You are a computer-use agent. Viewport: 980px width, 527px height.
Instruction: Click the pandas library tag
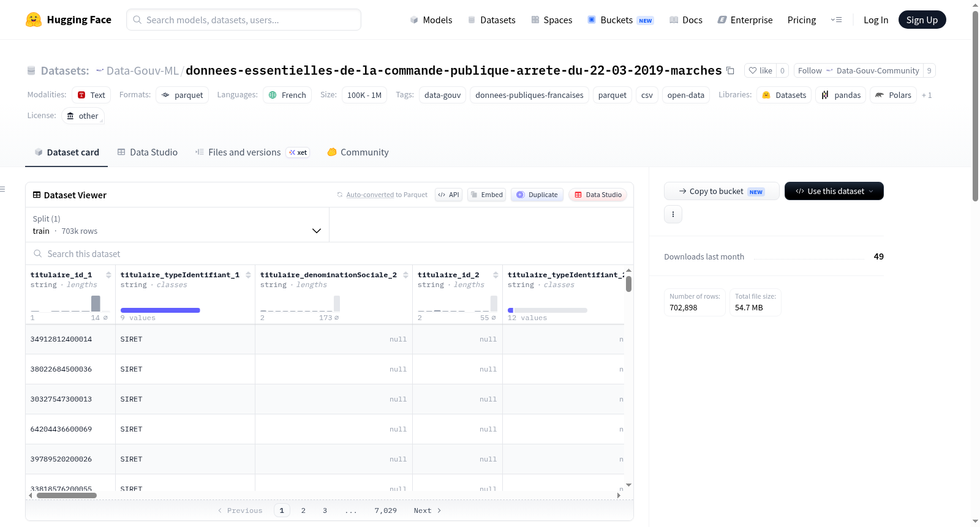click(x=840, y=95)
